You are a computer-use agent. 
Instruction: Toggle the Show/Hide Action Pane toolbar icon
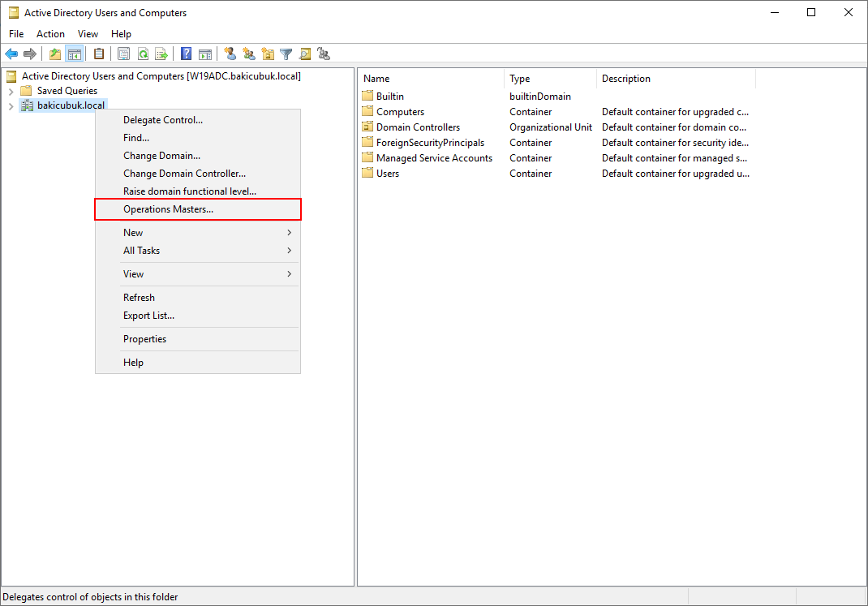click(205, 54)
